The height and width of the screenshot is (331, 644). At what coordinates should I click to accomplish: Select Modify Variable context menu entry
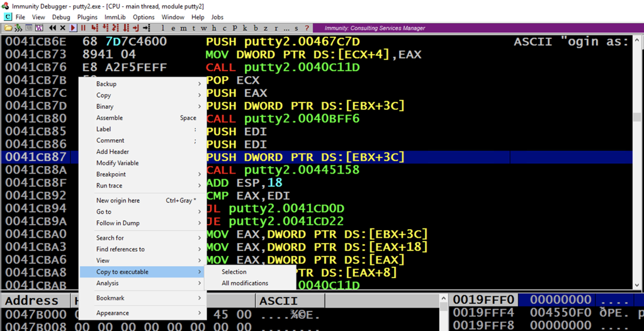coord(142,162)
